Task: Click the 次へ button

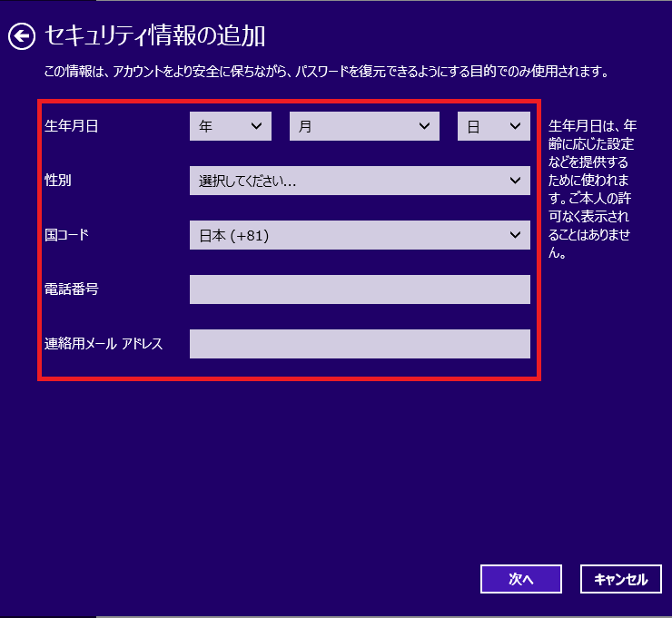Action: click(x=521, y=579)
